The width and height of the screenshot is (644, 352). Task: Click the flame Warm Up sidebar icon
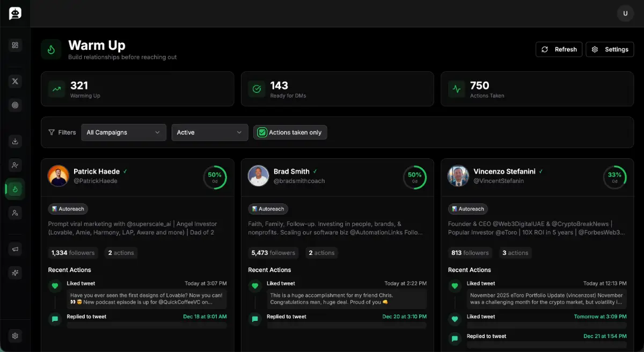[15, 189]
